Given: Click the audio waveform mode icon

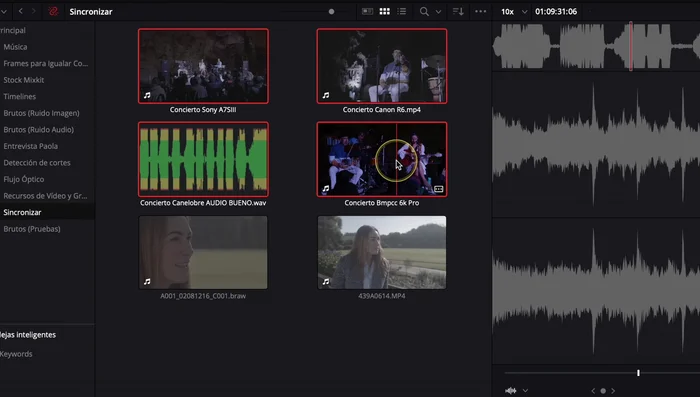Looking at the screenshot, I should point(511,391).
